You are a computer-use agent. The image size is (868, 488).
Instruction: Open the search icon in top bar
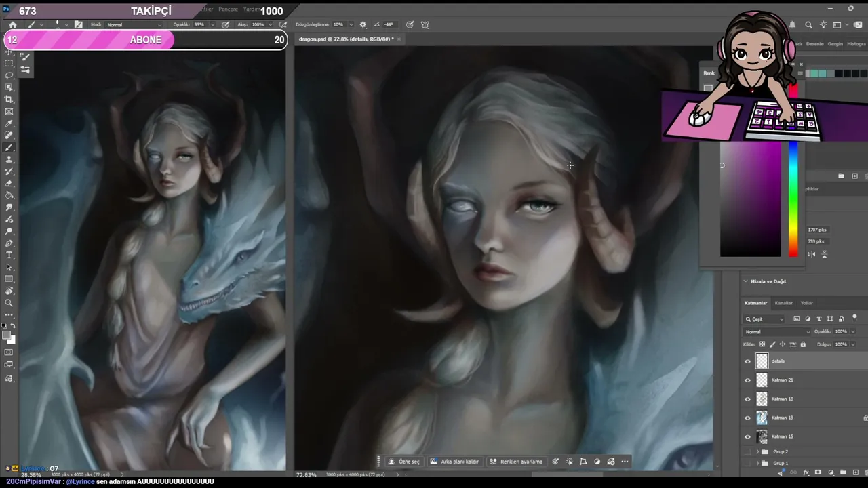[x=808, y=25]
